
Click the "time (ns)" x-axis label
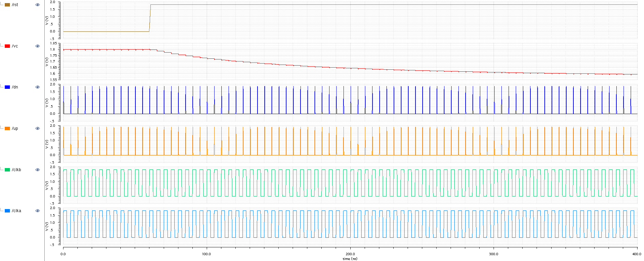coord(350,259)
